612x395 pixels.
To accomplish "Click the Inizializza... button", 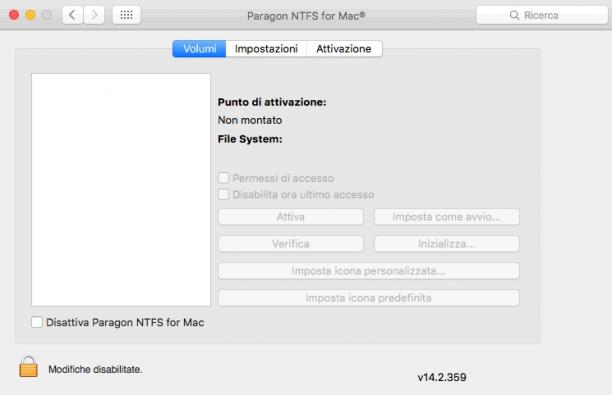I will [447, 244].
